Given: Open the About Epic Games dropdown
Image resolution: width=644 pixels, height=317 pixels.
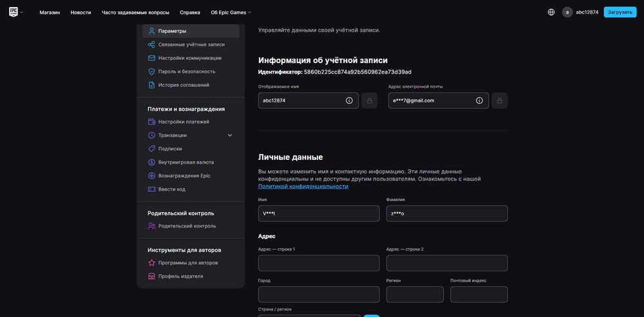Looking at the screenshot, I should point(231,12).
